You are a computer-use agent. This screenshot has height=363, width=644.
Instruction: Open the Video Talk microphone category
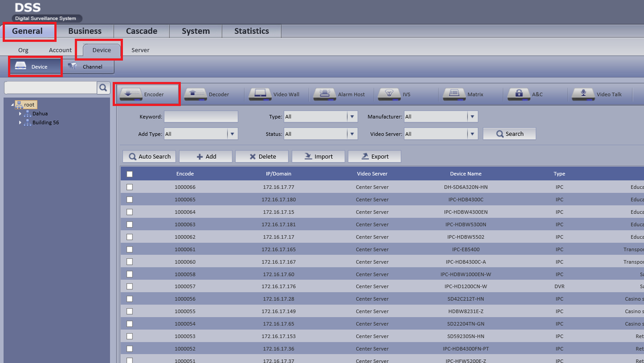(583, 94)
